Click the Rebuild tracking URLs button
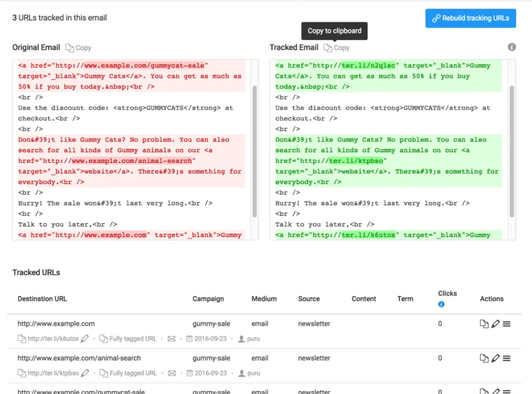Image resolution: width=532 pixels, height=394 pixels. point(470,18)
